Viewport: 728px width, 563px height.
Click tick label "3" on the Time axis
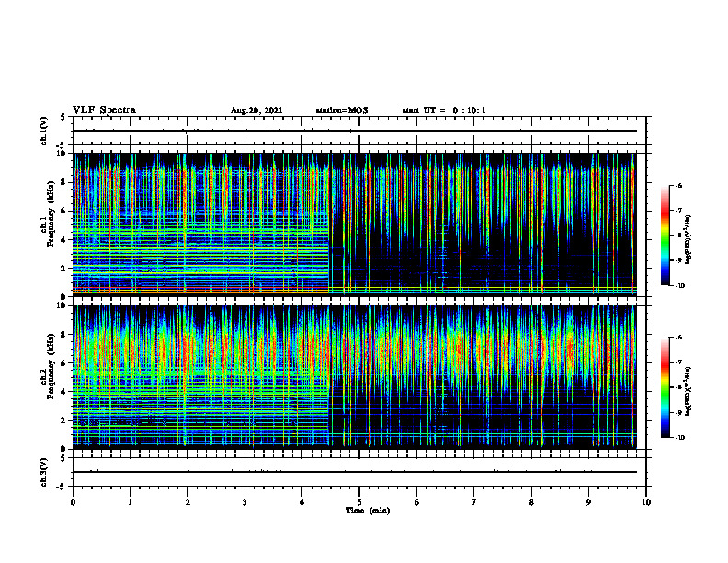(x=245, y=502)
